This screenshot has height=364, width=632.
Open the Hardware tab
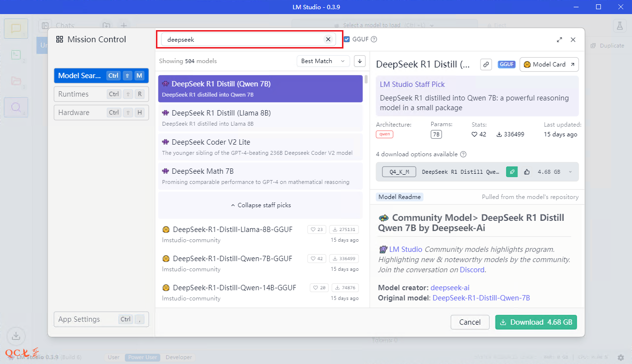pyautogui.click(x=101, y=113)
